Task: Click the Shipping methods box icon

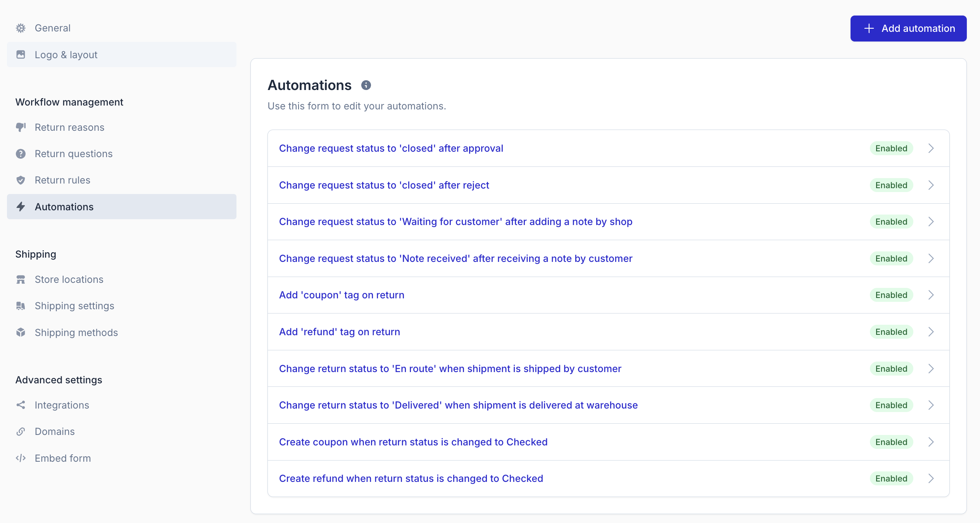Action: 21,333
